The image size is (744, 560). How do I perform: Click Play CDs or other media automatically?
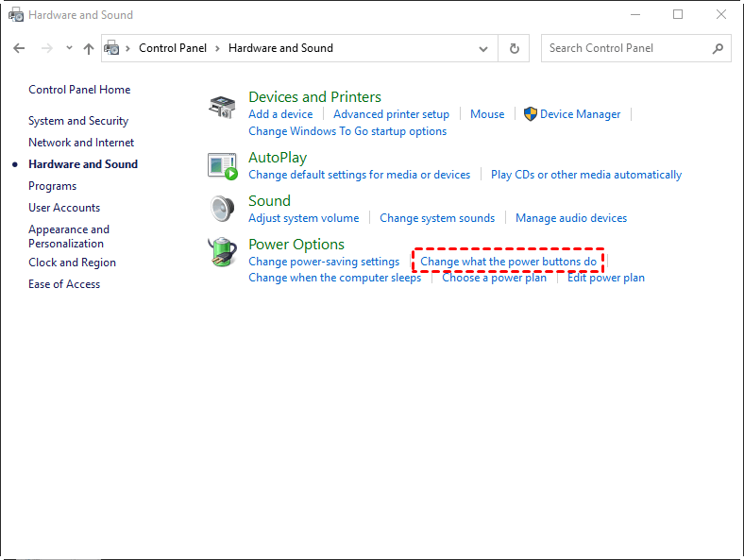(586, 175)
